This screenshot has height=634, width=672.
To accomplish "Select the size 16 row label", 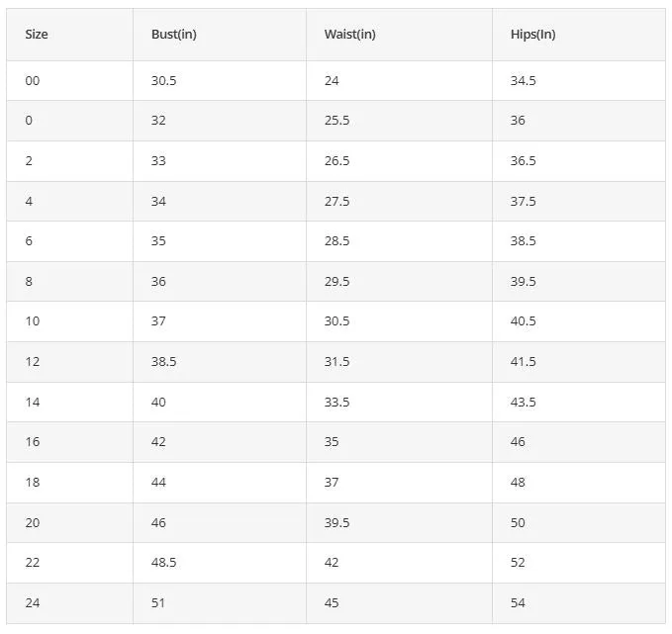I will 32,442.
